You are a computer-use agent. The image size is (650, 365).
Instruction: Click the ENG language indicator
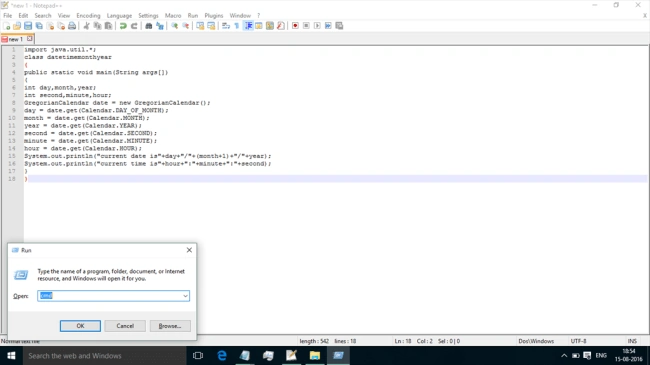[601, 355]
